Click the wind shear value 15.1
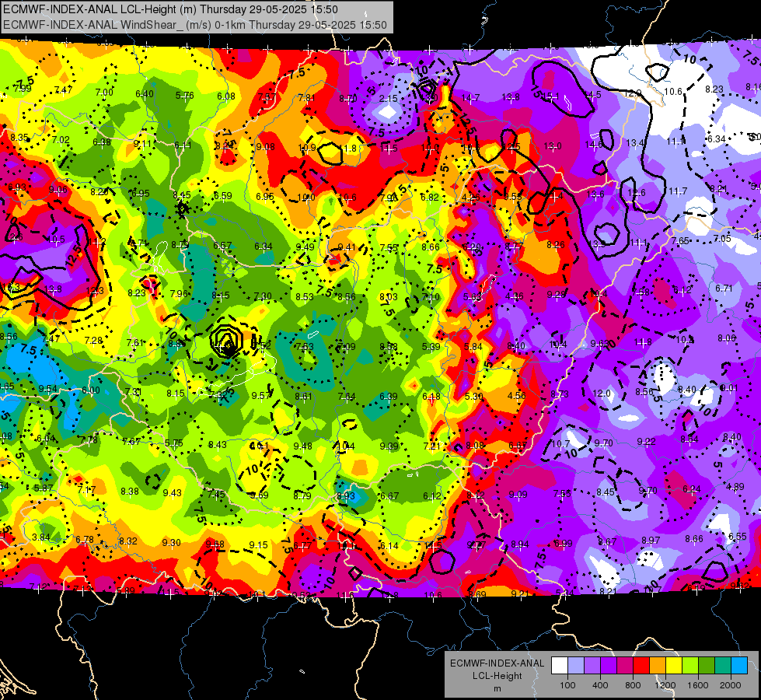The height and width of the screenshot is (700, 761). (550, 96)
